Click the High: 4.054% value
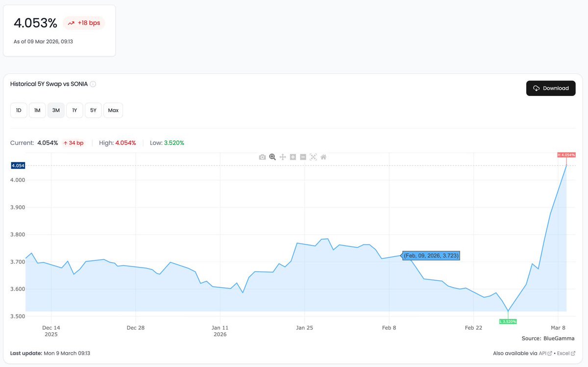This screenshot has height=367, width=588. (125, 143)
